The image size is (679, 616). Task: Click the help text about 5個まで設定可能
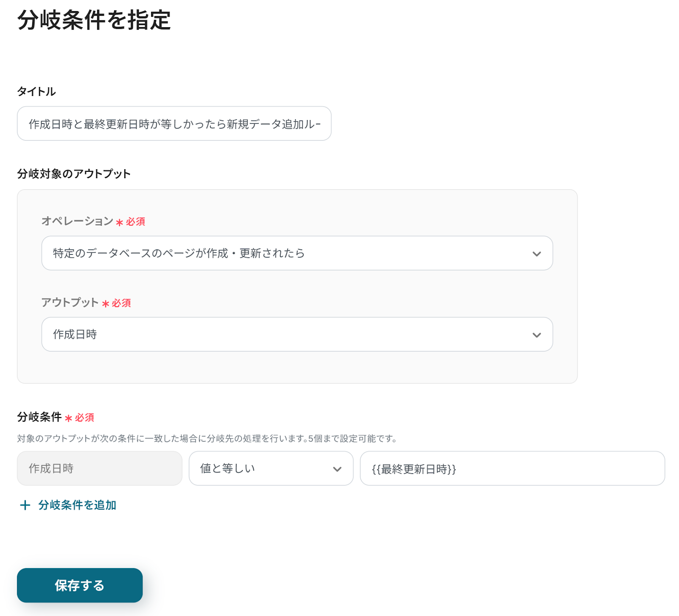pos(207,439)
